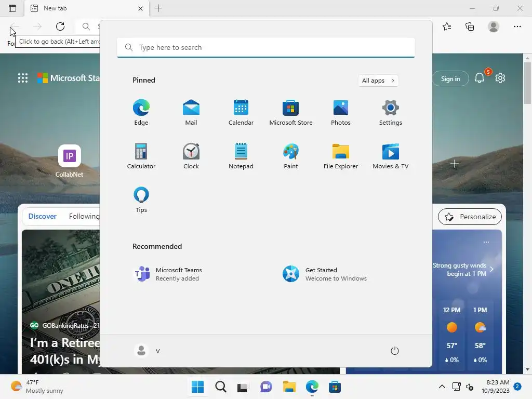Image resolution: width=532 pixels, height=399 pixels.
Task: Select the Discover feed tab
Action: tap(43, 216)
